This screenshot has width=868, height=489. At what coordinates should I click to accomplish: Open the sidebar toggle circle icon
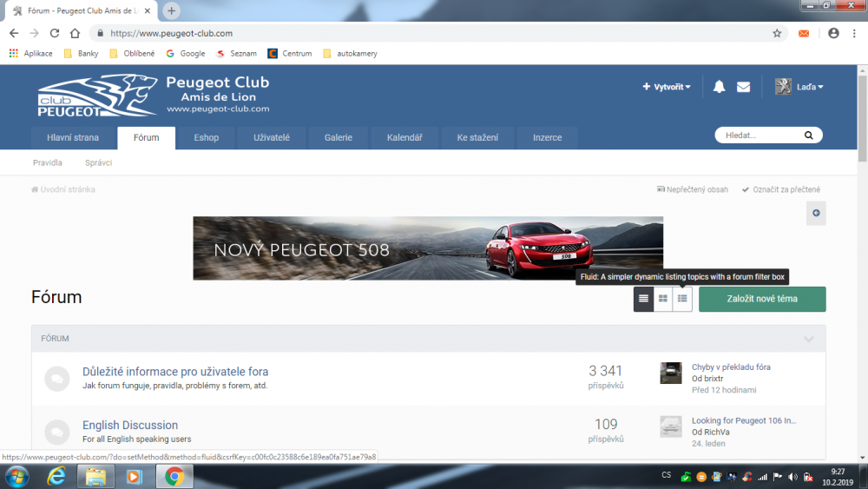click(816, 213)
